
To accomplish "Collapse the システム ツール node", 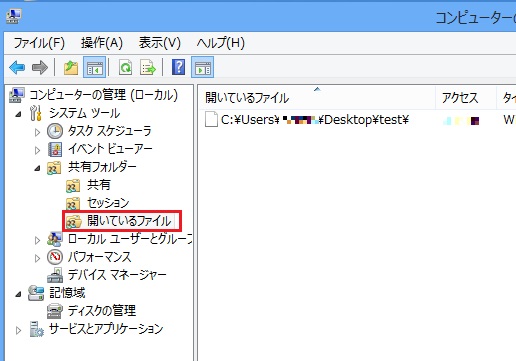I will [x=18, y=114].
